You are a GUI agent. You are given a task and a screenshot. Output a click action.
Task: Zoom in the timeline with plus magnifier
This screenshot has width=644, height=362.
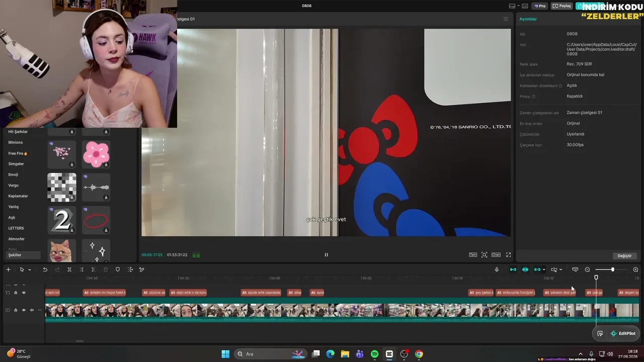(635, 269)
